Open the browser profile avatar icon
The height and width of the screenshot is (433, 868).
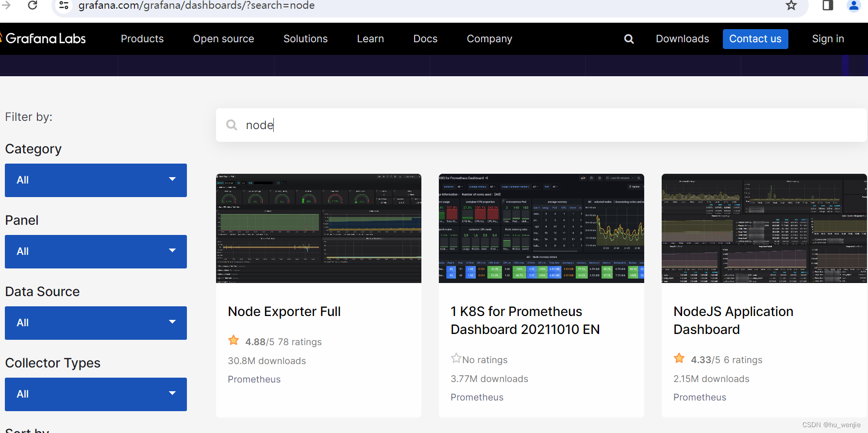[853, 5]
